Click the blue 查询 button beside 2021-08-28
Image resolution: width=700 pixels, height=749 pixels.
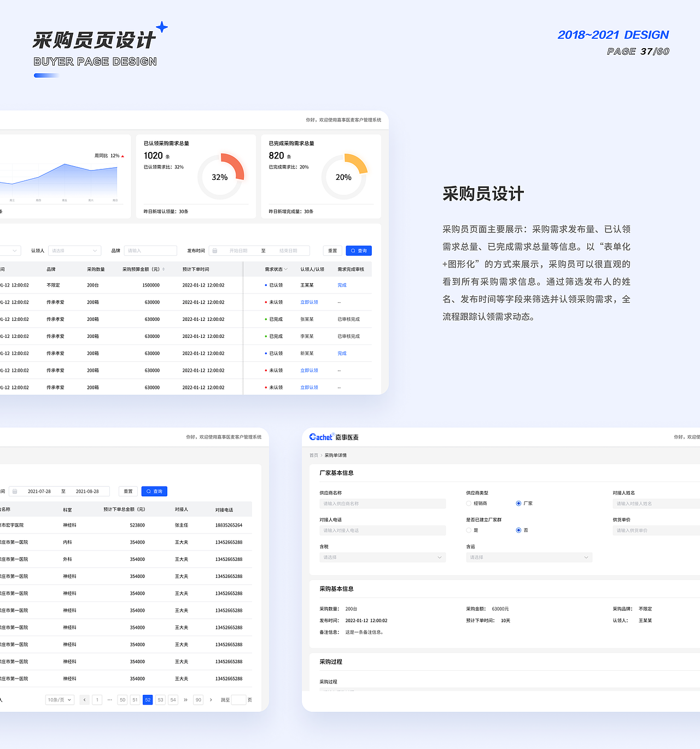click(x=154, y=491)
